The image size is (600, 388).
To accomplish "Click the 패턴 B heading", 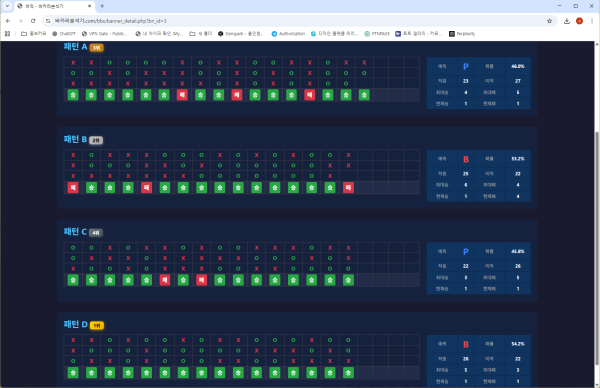I will [75, 139].
